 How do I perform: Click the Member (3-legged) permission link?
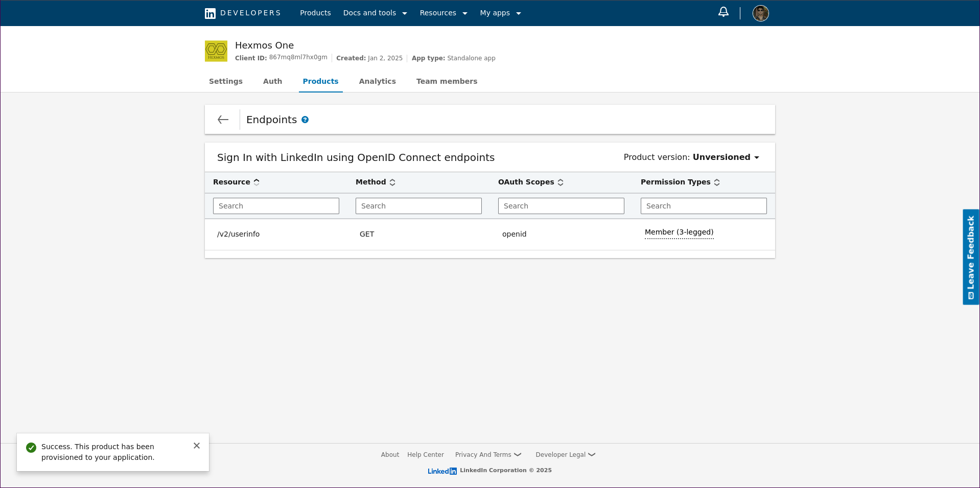point(679,233)
